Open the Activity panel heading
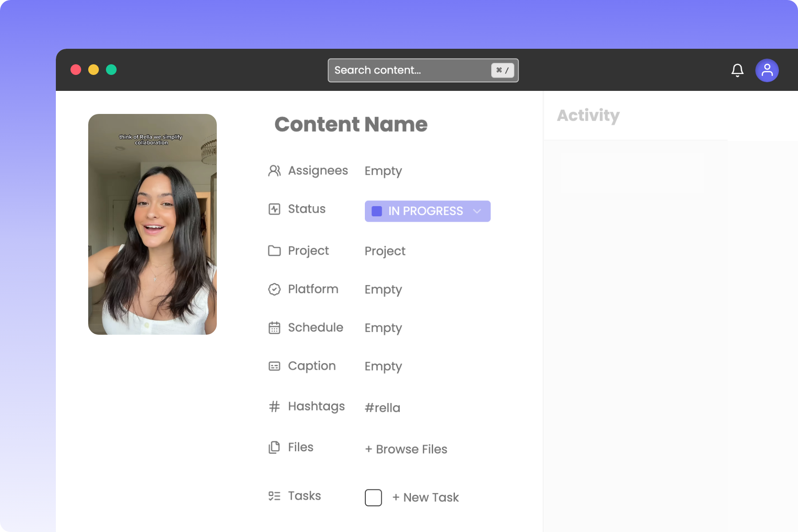 [588, 116]
